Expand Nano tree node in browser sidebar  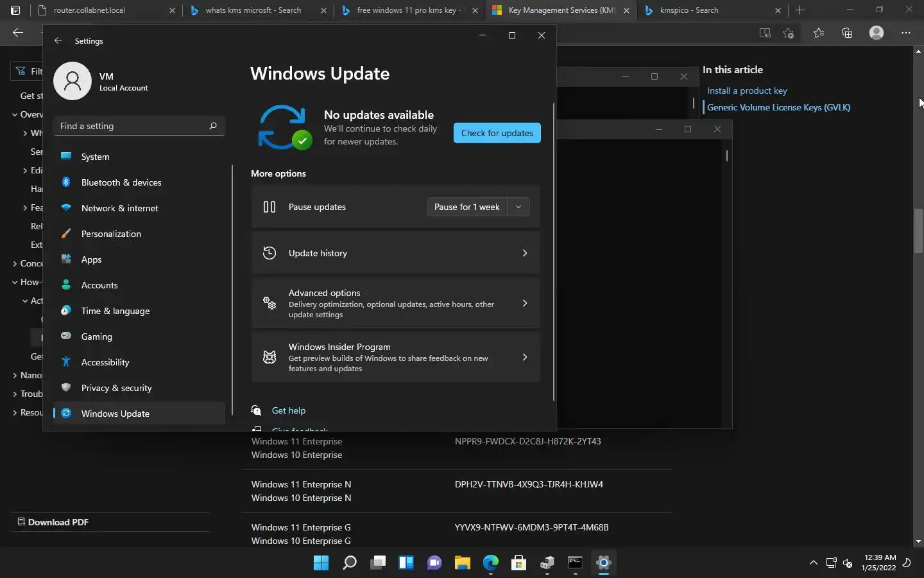pyautogui.click(x=15, y=375)
